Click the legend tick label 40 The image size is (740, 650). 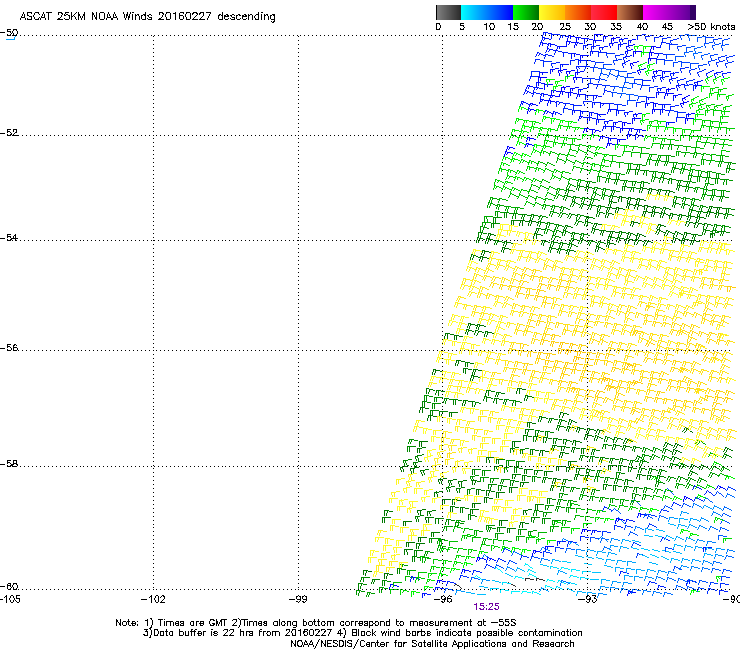642,27
